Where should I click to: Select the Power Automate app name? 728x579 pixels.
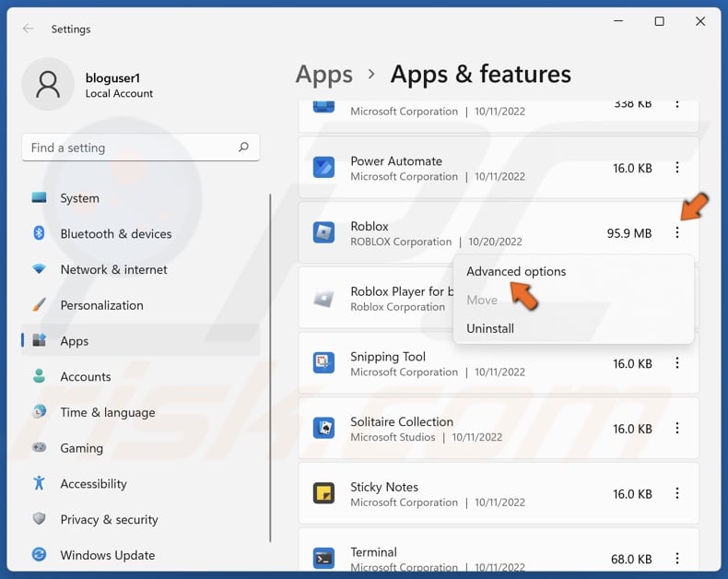396,161
